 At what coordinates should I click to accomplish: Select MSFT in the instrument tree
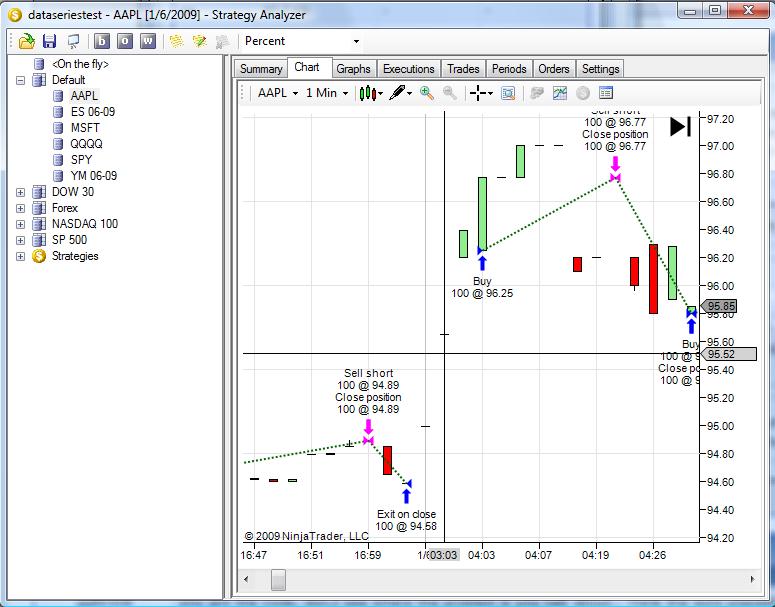[85, 128]
